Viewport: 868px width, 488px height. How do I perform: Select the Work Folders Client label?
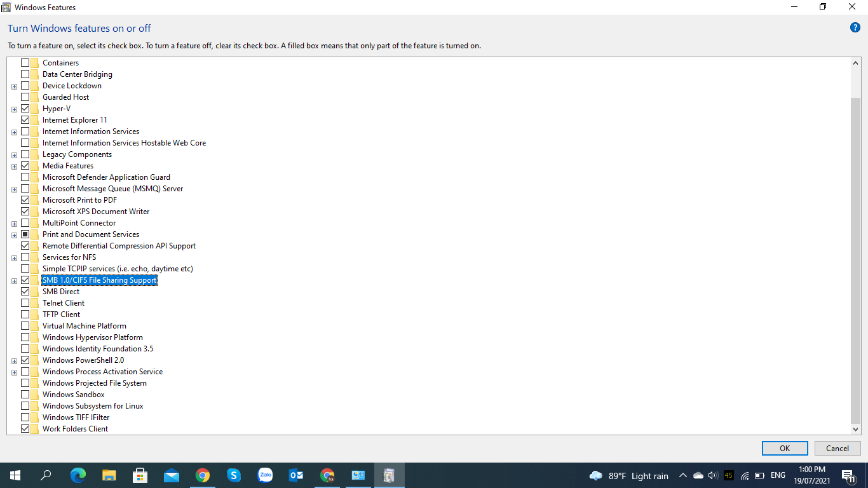(x=75, y=429)
